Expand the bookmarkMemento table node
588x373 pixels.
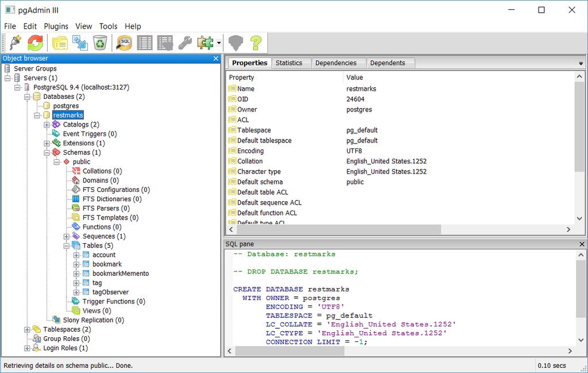coord(76,274)
